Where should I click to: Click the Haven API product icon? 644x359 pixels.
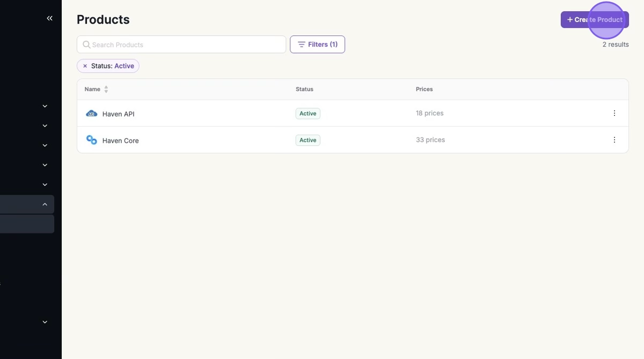pos(92,114)
